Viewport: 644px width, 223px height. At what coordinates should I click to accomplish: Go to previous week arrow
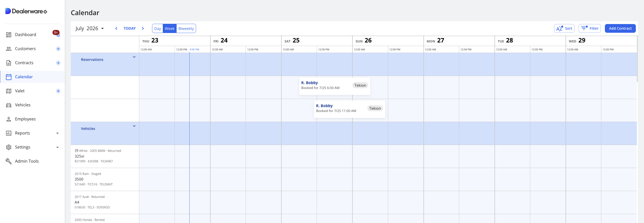116,28
